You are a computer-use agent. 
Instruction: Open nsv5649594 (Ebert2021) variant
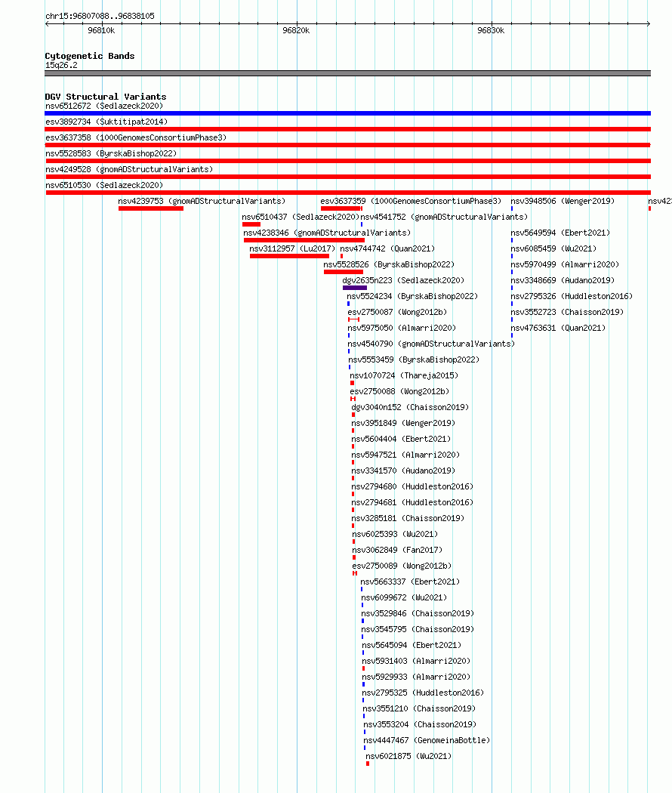(x=560, y=233)
